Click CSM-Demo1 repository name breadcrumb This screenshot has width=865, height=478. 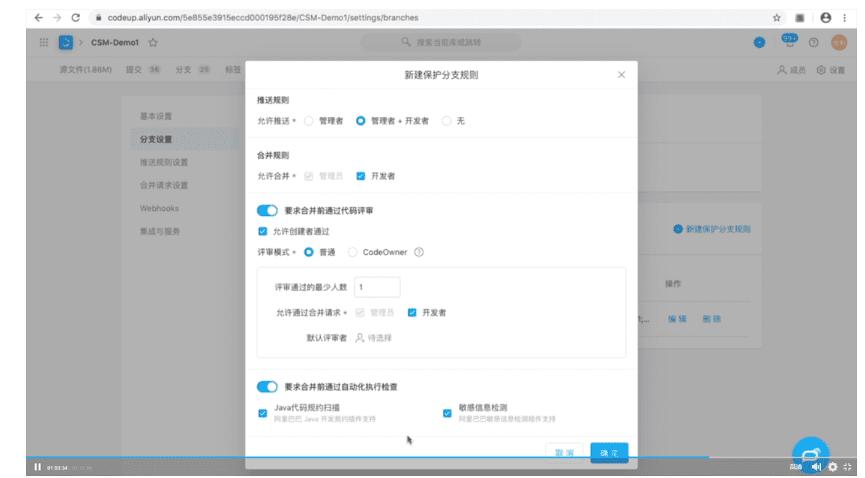point(115,43)
